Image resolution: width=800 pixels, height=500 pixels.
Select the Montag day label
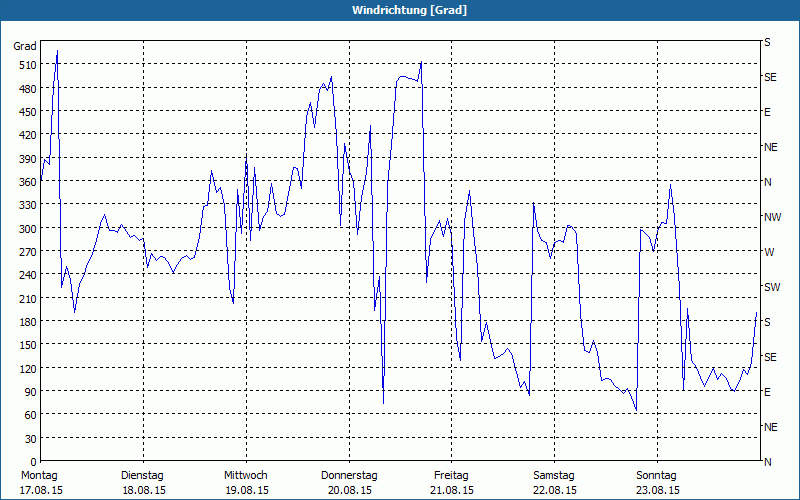[x=39, y=476]
